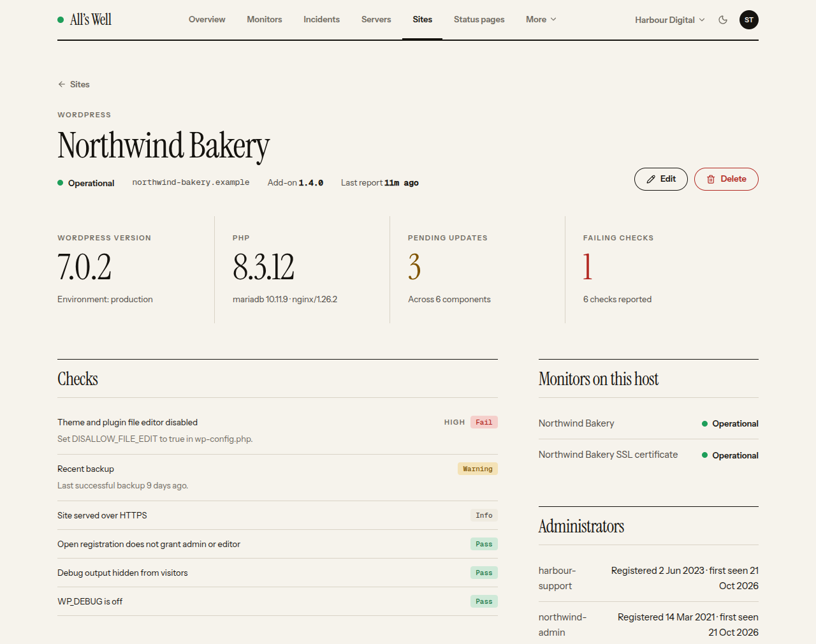This screenshot has width=816, height=644.
Task: Click 'Last report 11m ago' text
Action: click(x=380, y=182)
